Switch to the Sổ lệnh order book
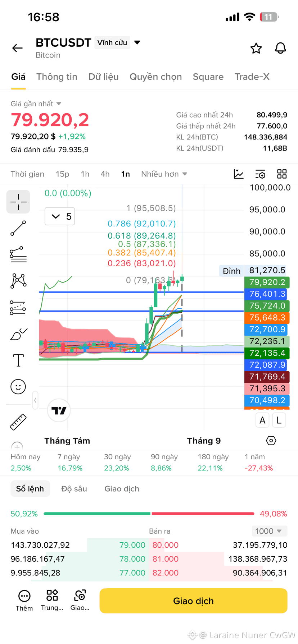The height and width of the screenshot is (644, 298). [x=30, y=489]
